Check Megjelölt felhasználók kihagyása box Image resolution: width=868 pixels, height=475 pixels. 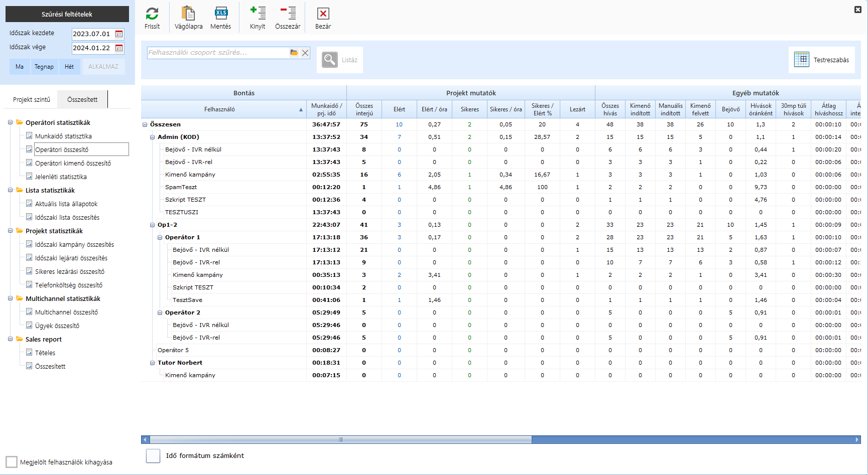click(12, 462)
